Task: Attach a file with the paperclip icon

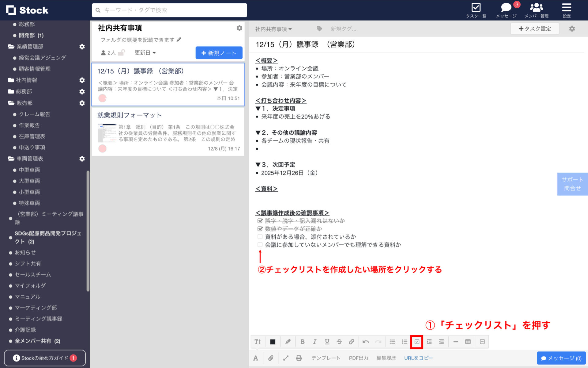Action: [271, 358]
